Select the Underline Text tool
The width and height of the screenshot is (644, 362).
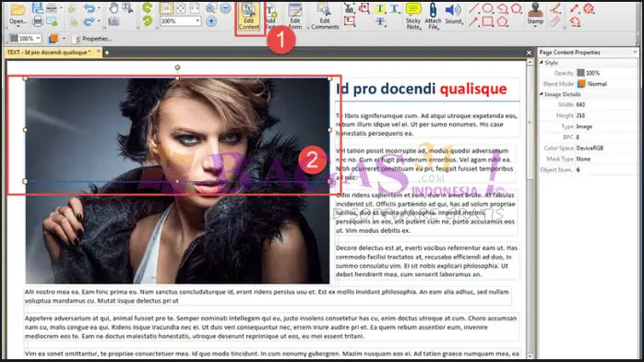(x=395, y=8)
